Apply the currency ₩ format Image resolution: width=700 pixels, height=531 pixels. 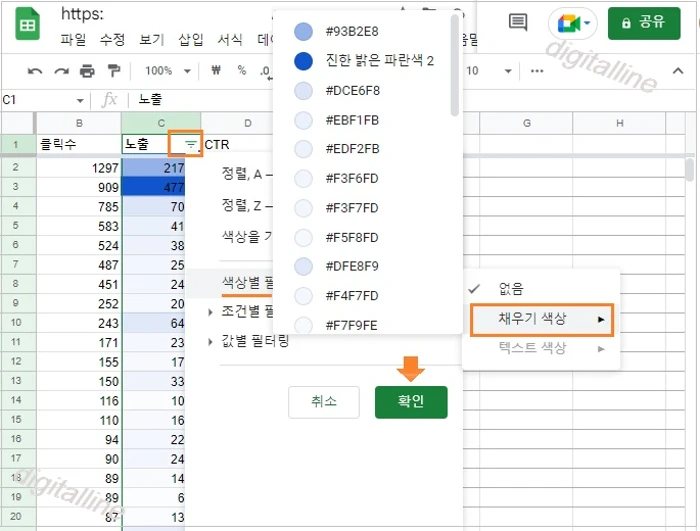click(x=216, y=70)
